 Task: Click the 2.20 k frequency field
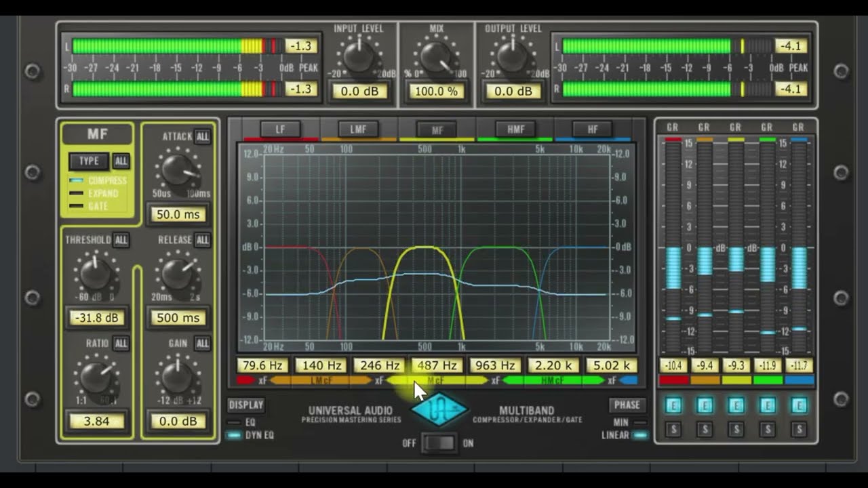553,365
